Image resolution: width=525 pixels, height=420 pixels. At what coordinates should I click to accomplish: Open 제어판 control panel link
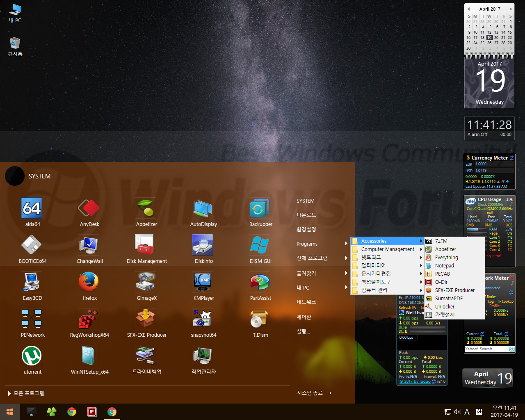pos(304,317)
